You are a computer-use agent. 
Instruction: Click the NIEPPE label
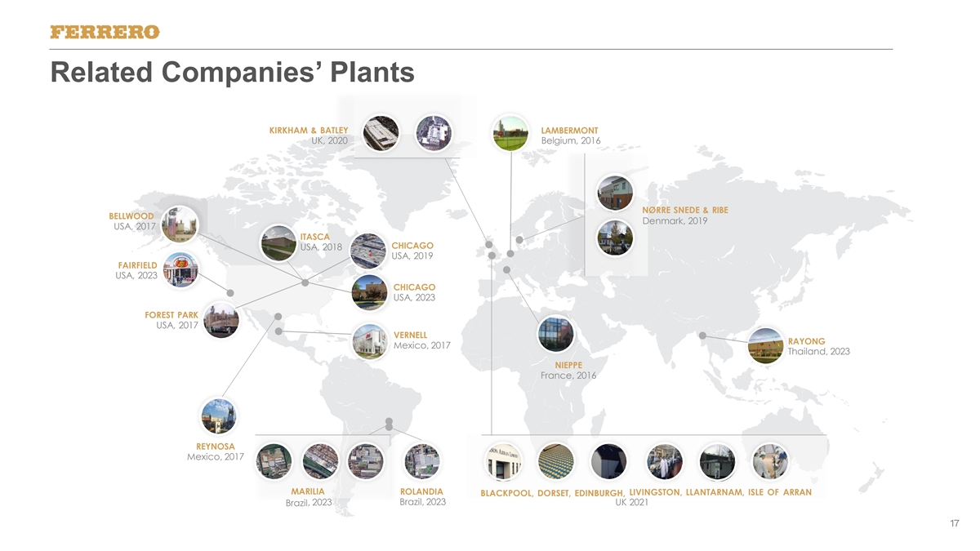click(x=568, y=365)
